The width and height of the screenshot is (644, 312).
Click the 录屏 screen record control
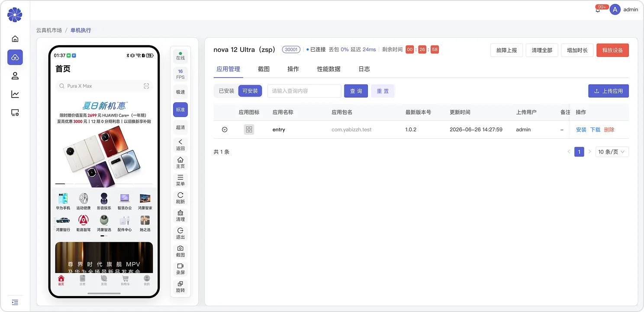coord(180,269)
